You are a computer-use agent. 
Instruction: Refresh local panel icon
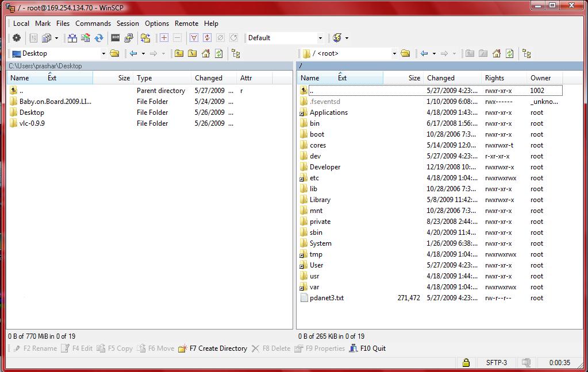pos(219,53)
